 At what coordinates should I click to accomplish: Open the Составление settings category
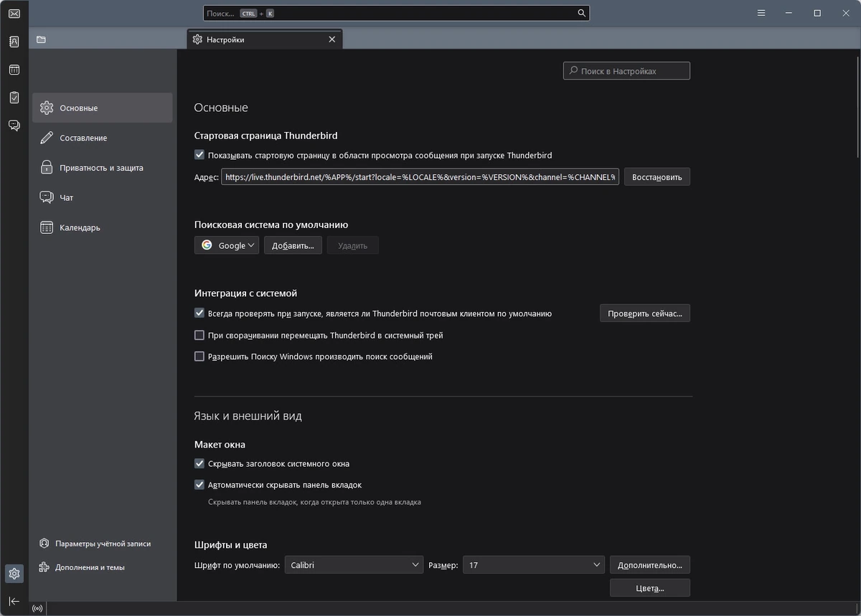(x=103, y=138)
